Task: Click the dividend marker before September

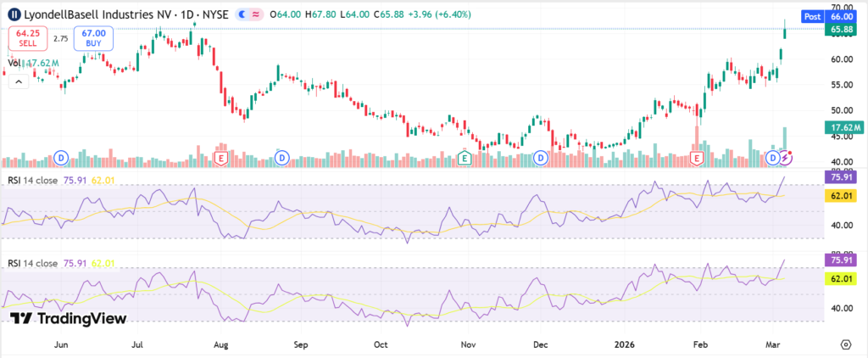Action: [x=281, y=158]
